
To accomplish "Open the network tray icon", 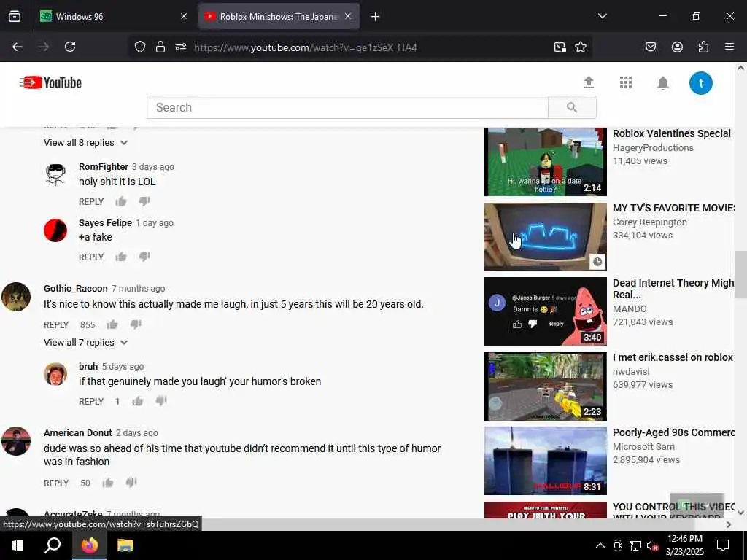I will tap(635, 545).
